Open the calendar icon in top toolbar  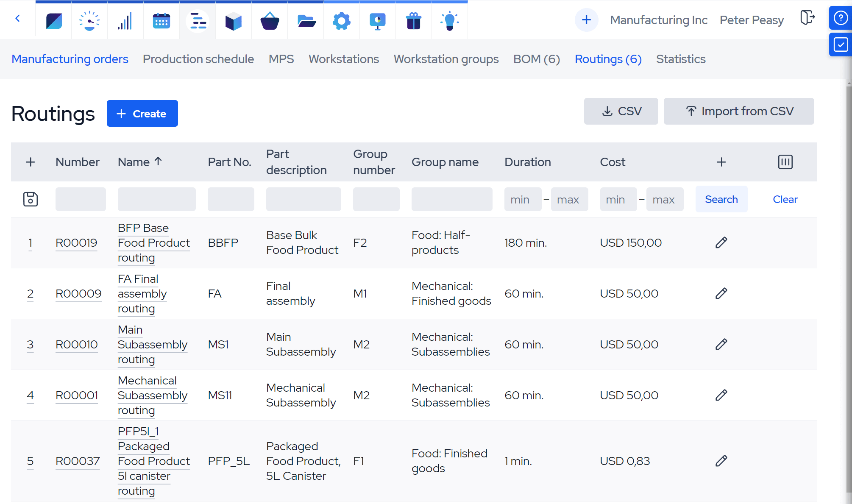tap(161, 20)
